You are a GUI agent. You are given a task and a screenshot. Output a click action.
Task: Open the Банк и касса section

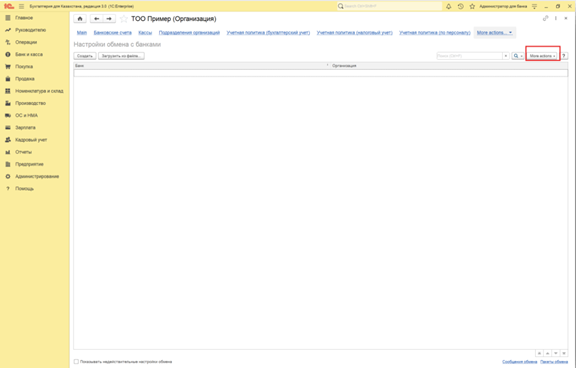(29, 54)
